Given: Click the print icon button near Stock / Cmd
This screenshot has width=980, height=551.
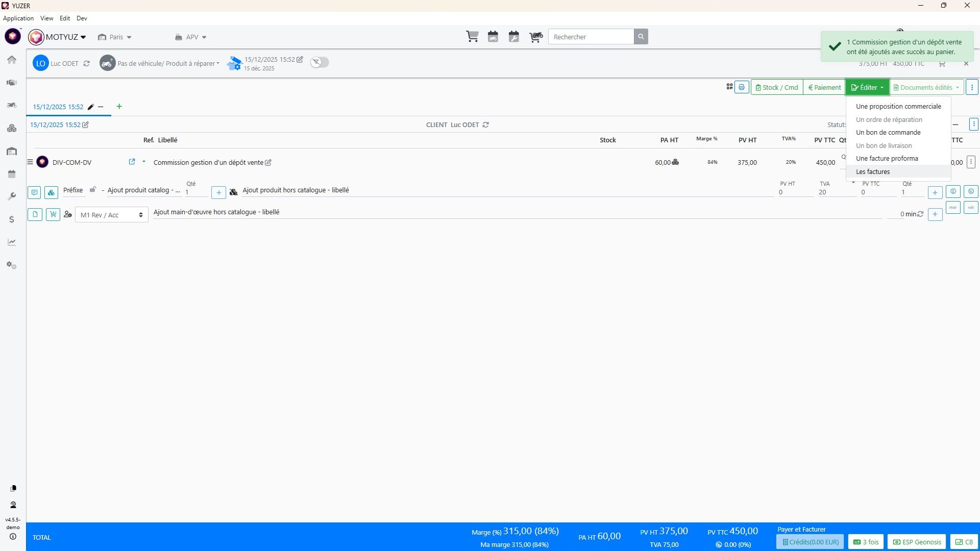Looking at the screenshot, I should tap(742, 87).
